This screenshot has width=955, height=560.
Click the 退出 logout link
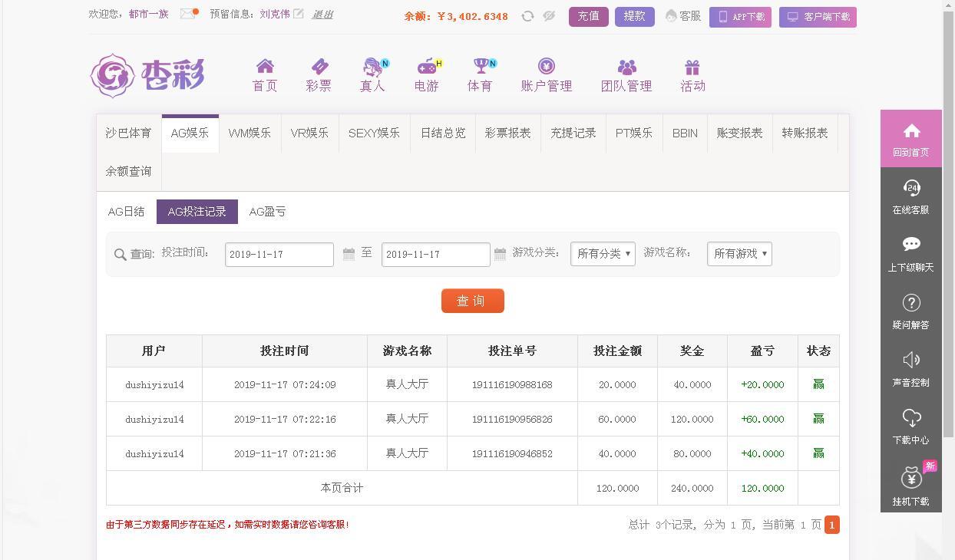(322, 14)
